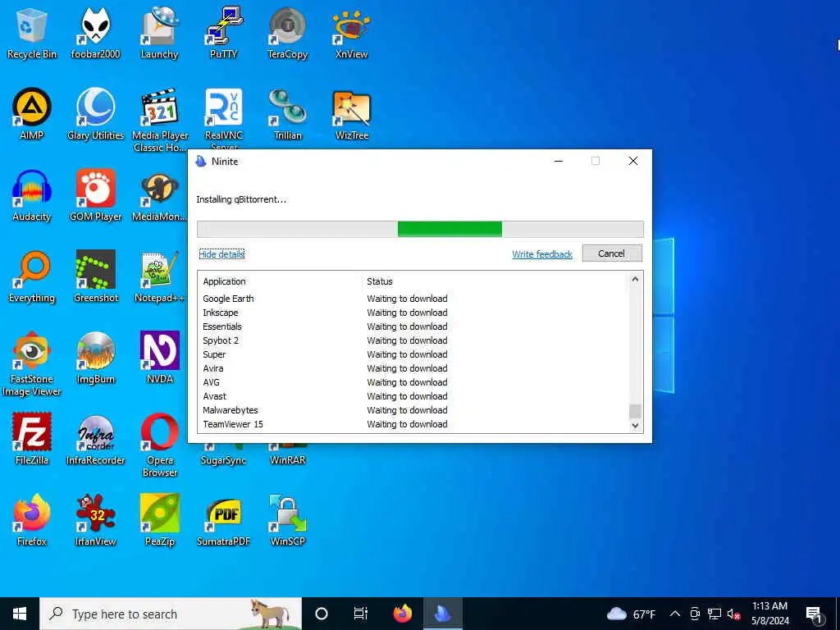Click the SumatraPDF desktop icon

[x=223, y=521]
